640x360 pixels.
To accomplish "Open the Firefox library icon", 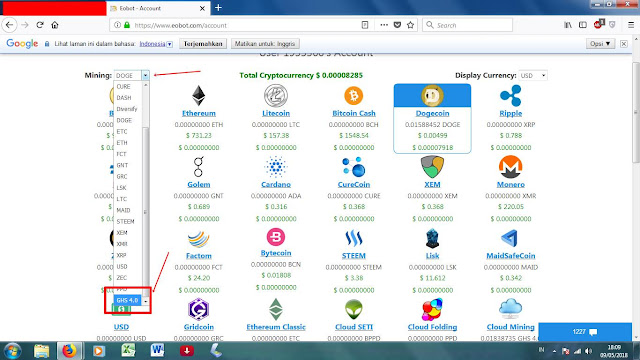I will (568, 25).
